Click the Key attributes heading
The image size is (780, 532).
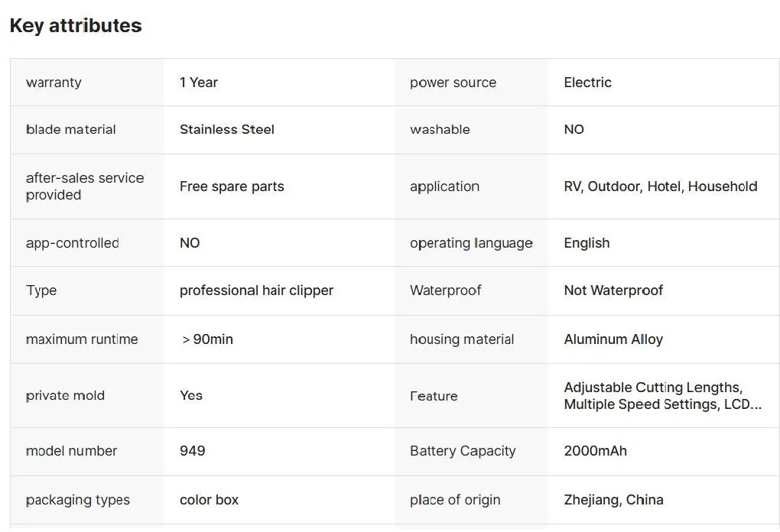coord(75,25)
